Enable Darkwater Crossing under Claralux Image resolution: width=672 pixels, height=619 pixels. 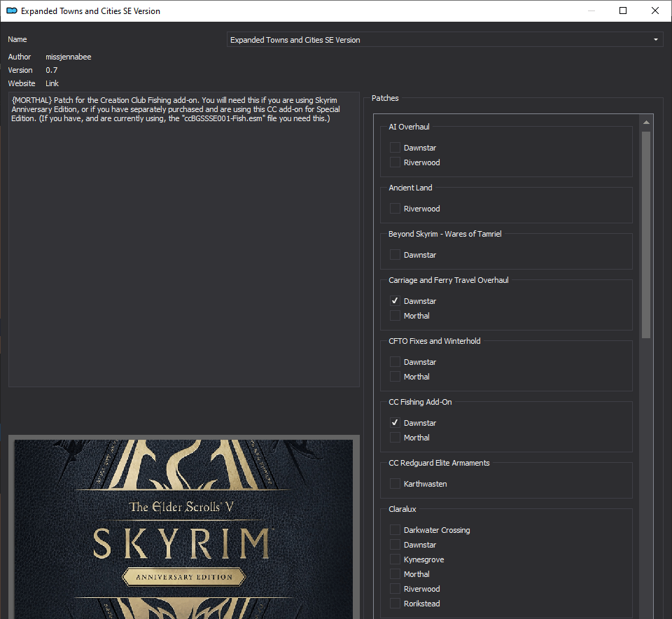(395, 530)
